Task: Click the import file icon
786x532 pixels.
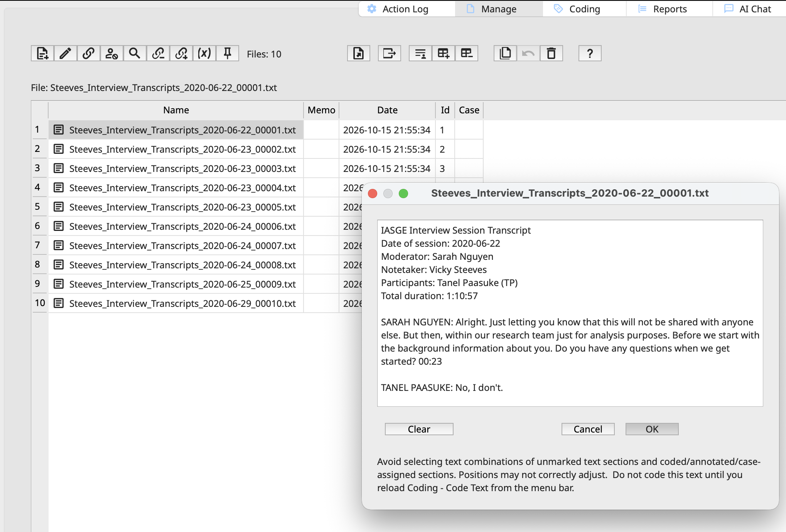Action: (359, 53)
